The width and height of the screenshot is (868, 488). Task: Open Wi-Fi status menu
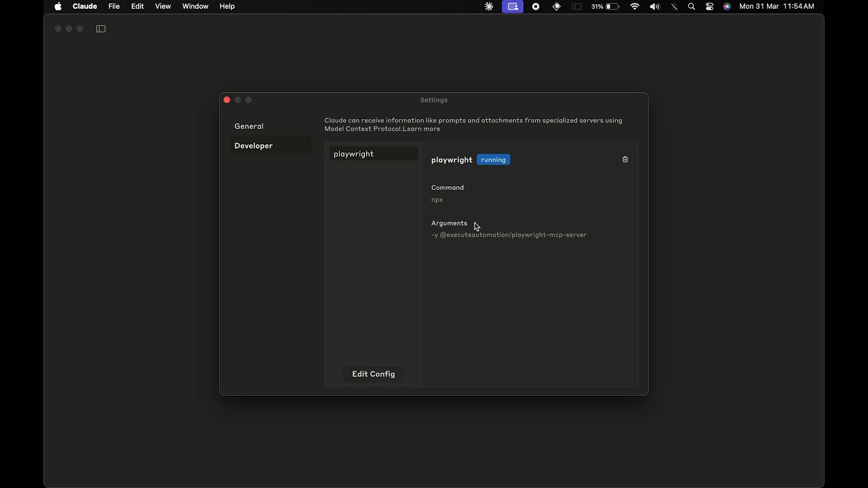point(635,6)
